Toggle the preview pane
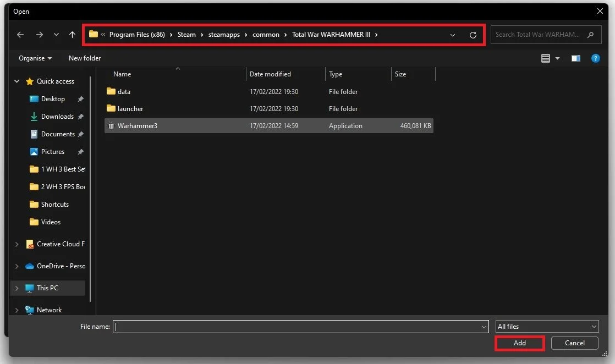The width and height of the screenshot is (615, 364). coord(576,58)
